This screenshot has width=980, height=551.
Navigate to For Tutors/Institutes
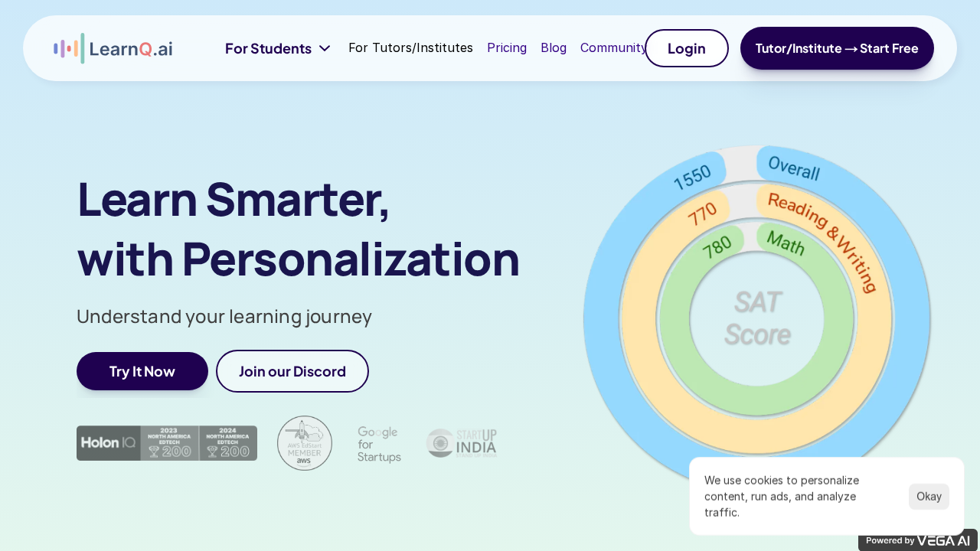point(410,47)
